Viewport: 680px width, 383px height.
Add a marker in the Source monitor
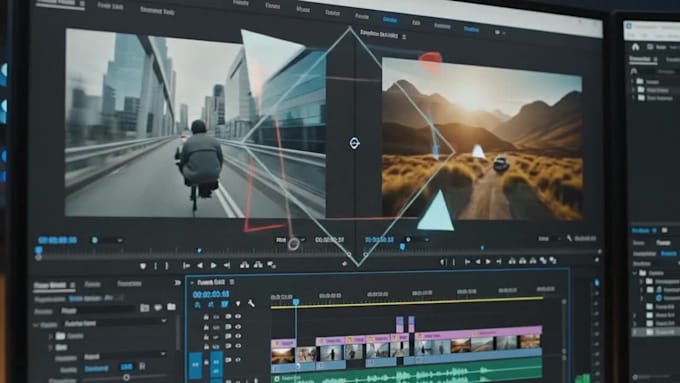(x=143, y=266)
